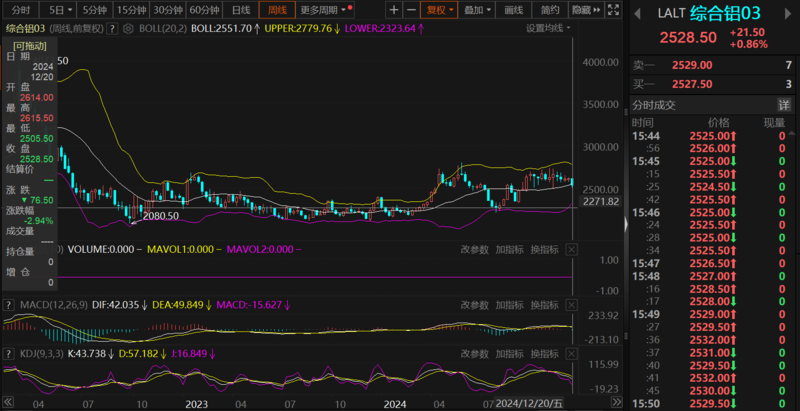The image size is (800, 411).
Task: Switch to 日线 daily chart tab
Action: pyautogui.click(x=241, y=9)
